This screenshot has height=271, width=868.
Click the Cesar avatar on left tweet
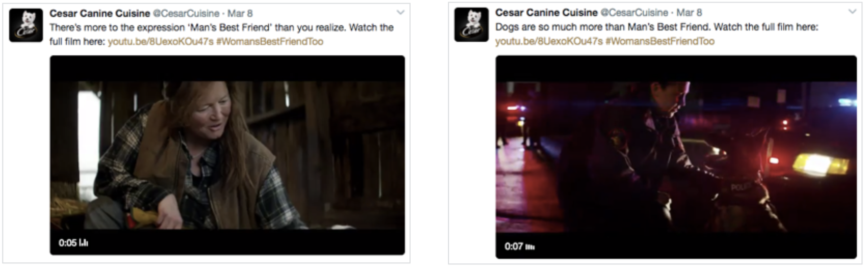pos(26,25)
